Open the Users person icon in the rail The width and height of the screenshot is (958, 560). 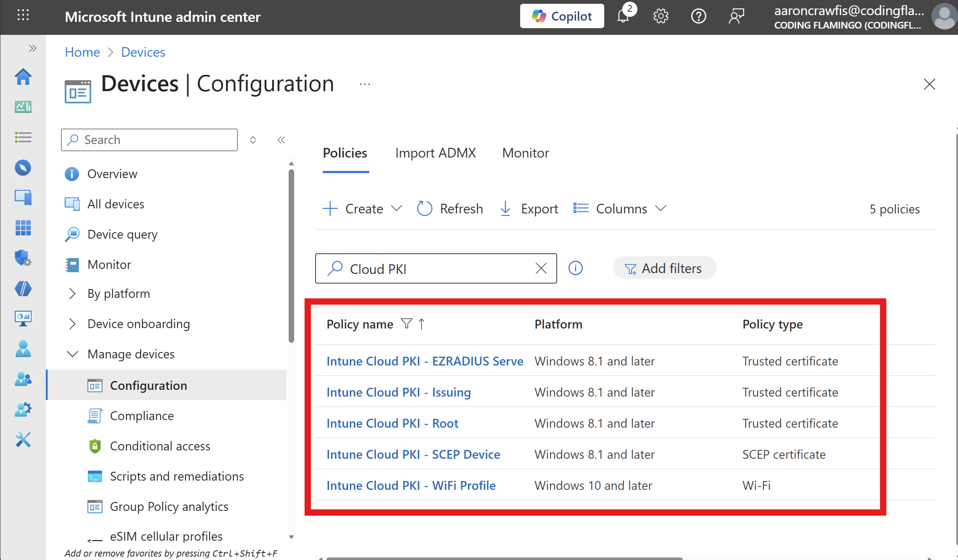[23, 349]
